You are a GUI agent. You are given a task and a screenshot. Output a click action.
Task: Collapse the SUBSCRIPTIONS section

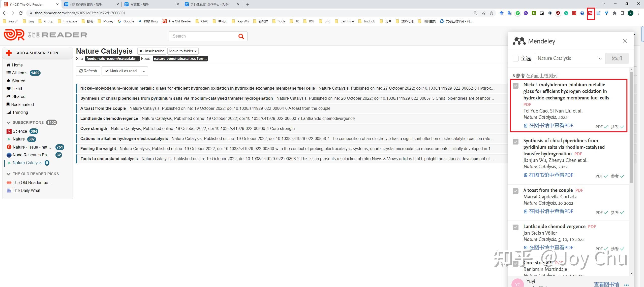pyautogui.click(x=9, y=123)
